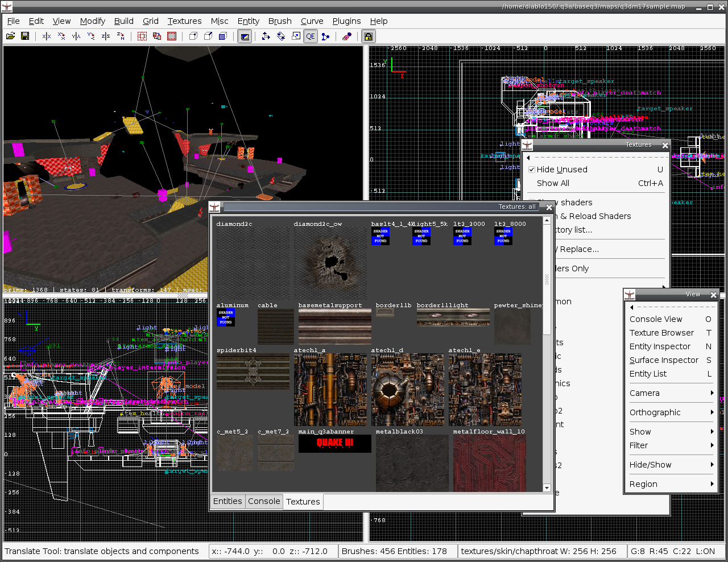Save the map with the floppy icon
The image size is (728, 562).
[x=25, y=36]
